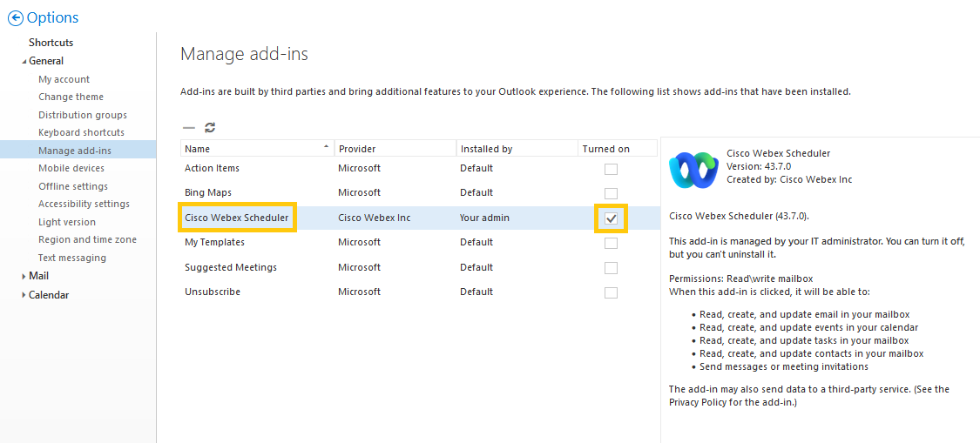Screen dimensions: 980x443
Task: Tick the Unsubscribe add-in checkbox
Action: coord(611,292)
